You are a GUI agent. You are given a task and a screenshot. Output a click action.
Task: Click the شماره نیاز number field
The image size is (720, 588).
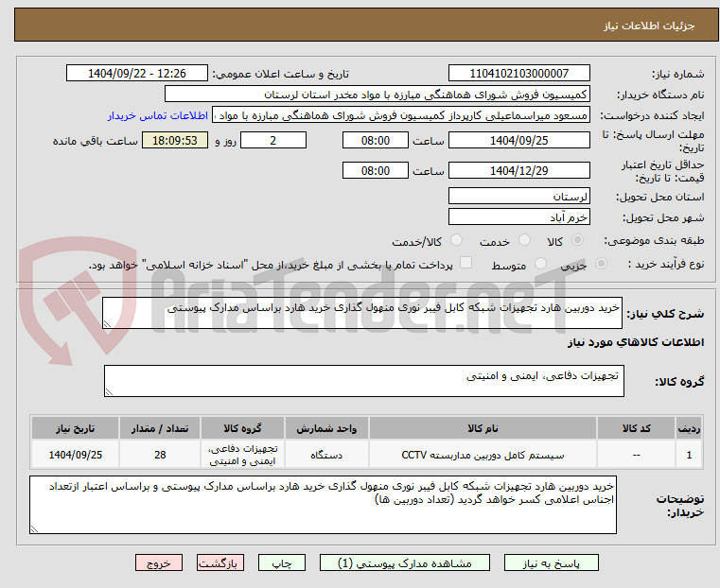pos(518,74)
